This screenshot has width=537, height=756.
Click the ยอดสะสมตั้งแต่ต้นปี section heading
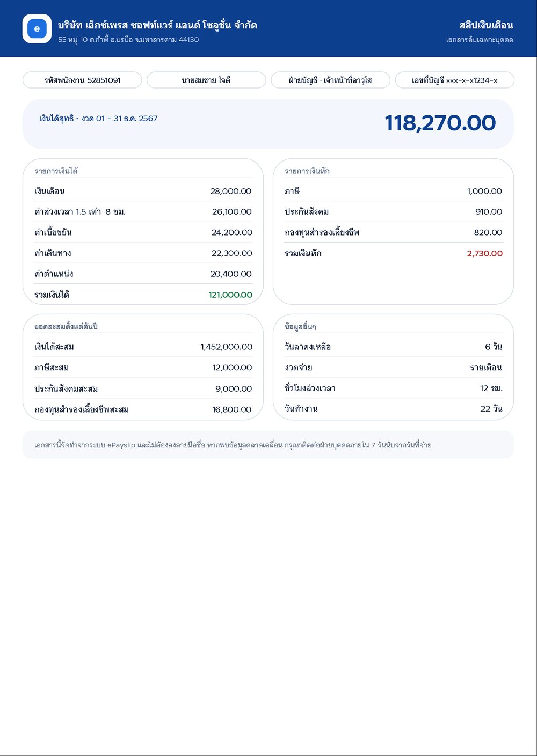pos(66,327)
